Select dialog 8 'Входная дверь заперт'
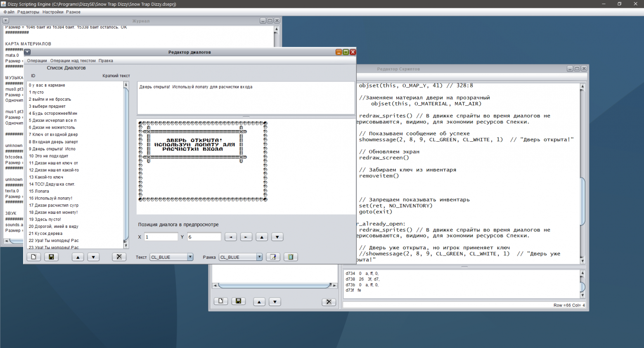The image size is (644, 348). tap(76, 142)
